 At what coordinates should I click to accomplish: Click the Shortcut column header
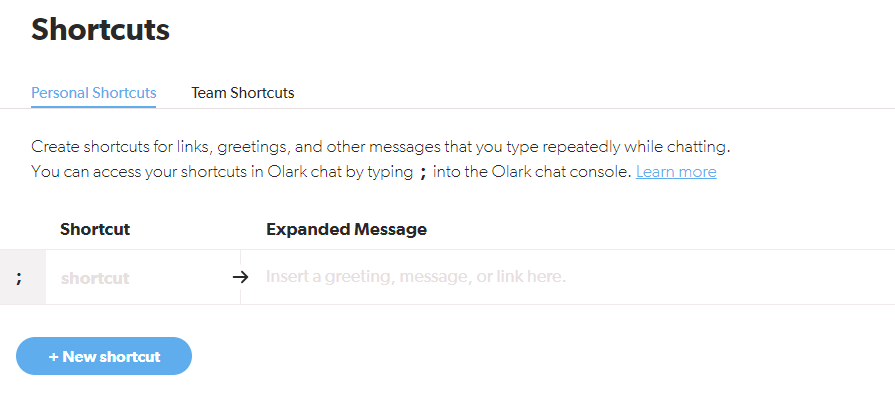[x=95, y=229]
